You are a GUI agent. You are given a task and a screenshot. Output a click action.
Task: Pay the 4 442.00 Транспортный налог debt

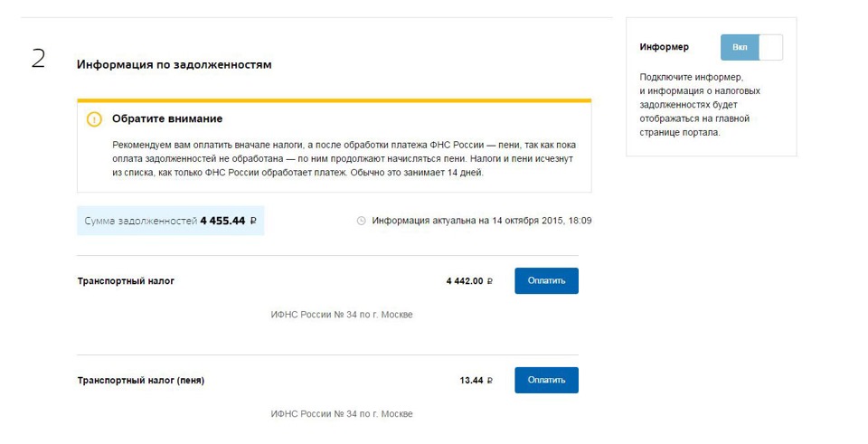click(546, 280)
